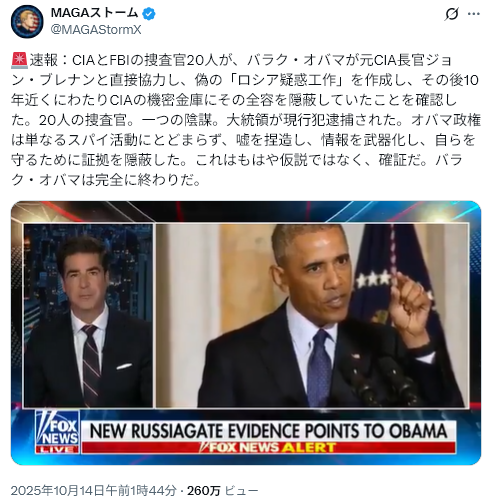Click the blue verified badge
The height and width of the screenshot is (501, 495).
(x=149, y=14)
